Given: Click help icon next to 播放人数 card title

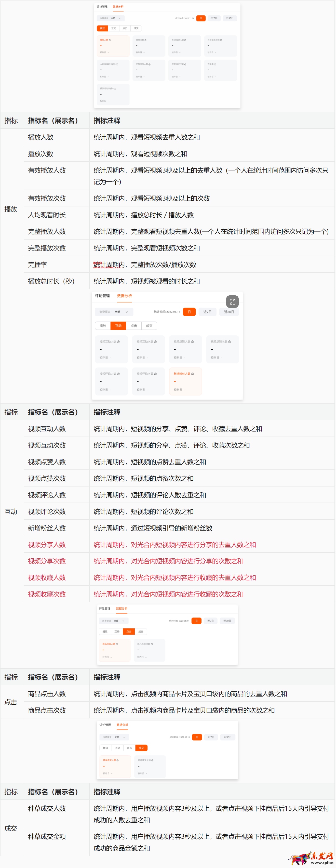Looking at the screenshot, I should (x=110, y=40).
